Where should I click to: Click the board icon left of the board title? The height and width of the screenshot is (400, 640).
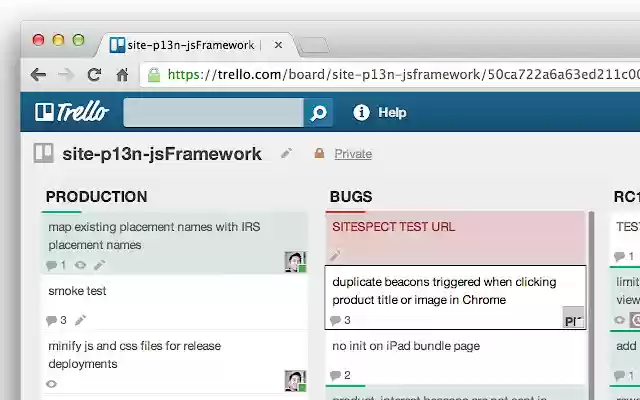(44, 153)
